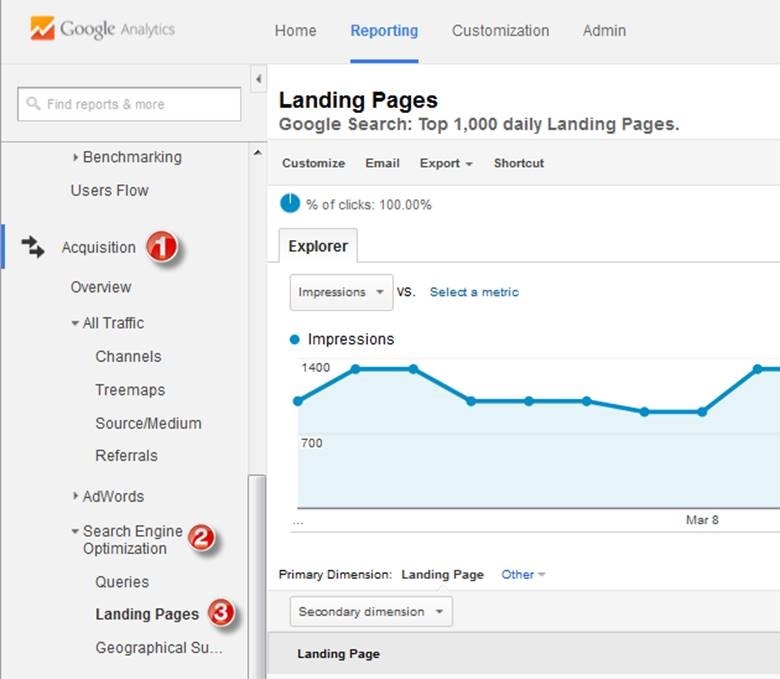
Task: Open the Other primary dimension menu
Action: [524, 575]
